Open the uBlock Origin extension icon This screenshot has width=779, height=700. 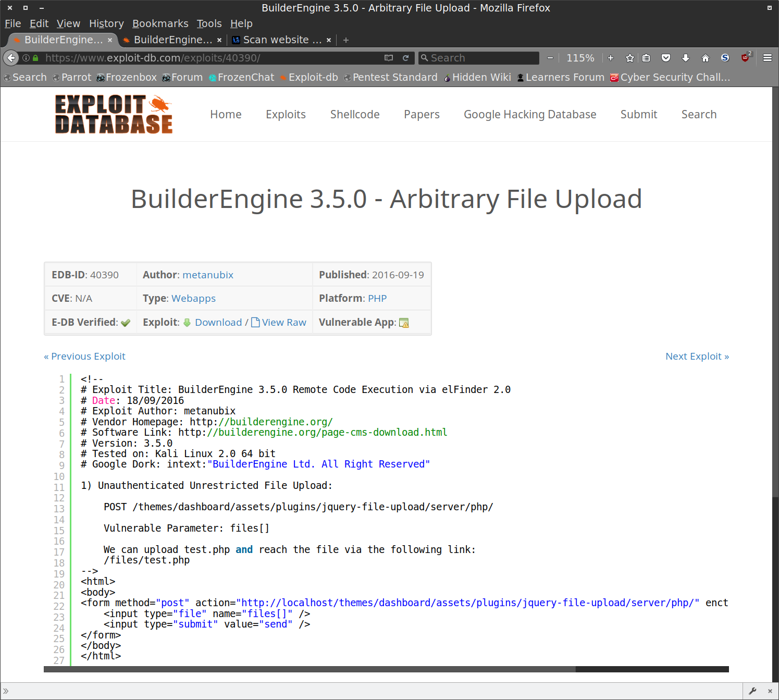(746, 57)
